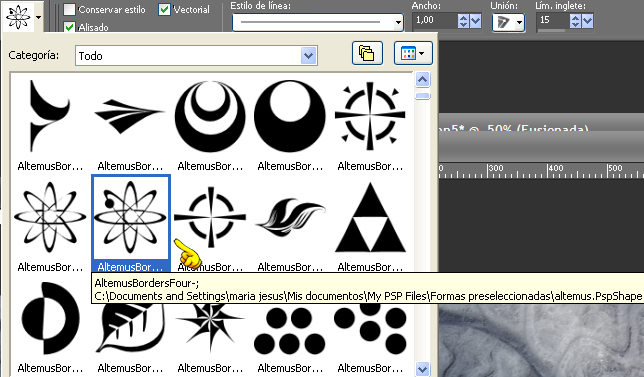
Task: Select the highlighted atom shape with dot
Action: click(x=130, y=217)
